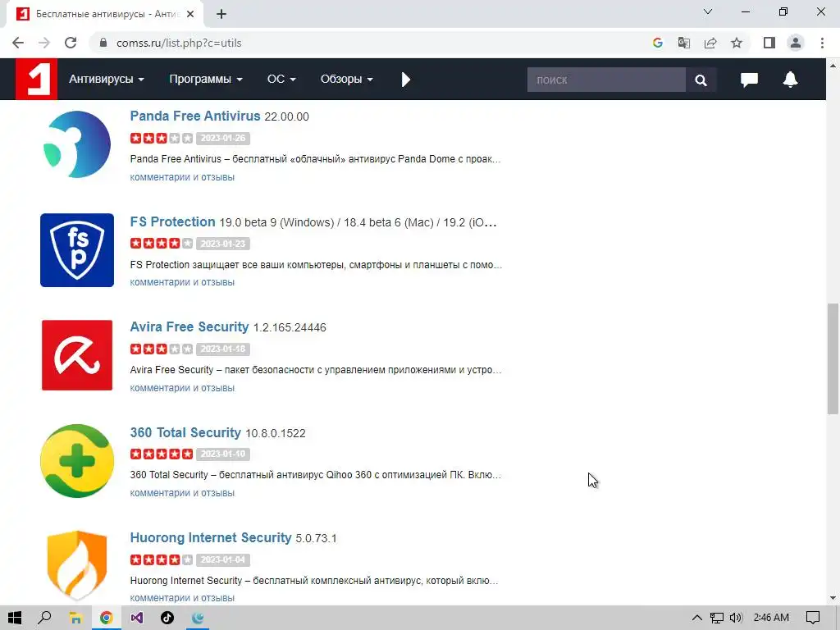
Task: Select the comss.ru address bar URL
Action: point(179,43)
